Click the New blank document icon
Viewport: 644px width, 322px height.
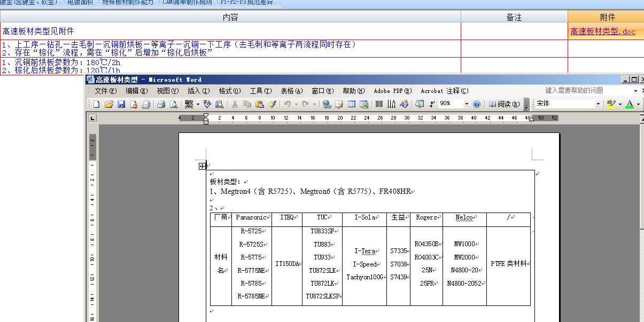coord(96,104)
